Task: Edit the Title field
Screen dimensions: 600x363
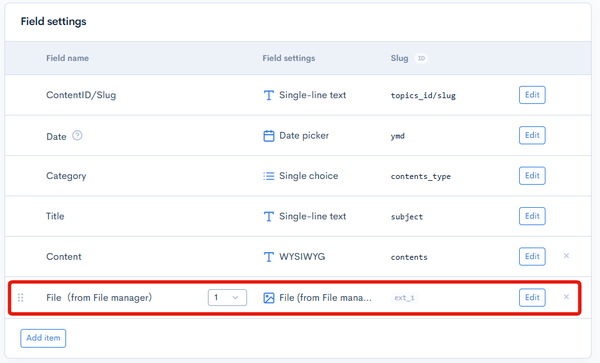Action: click(532, 216)
